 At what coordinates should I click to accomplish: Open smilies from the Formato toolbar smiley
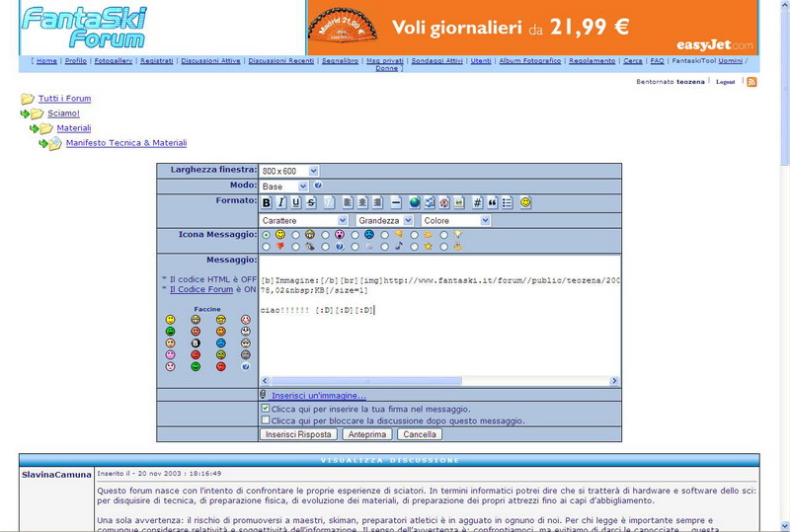(x=525, y=202)
